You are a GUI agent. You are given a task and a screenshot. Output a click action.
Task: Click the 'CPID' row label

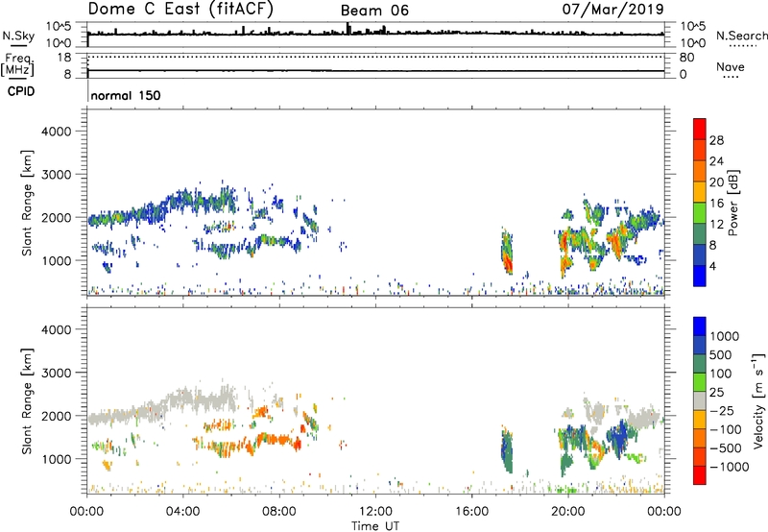21,91
